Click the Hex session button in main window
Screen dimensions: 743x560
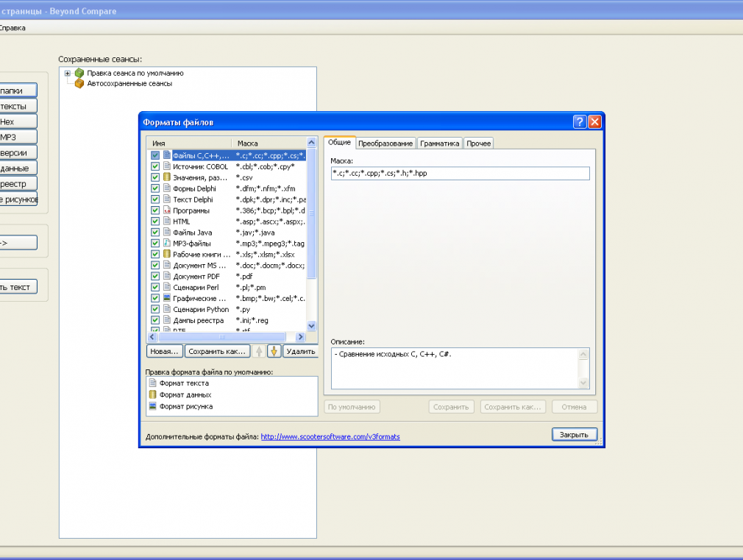[x=18, y=122]
